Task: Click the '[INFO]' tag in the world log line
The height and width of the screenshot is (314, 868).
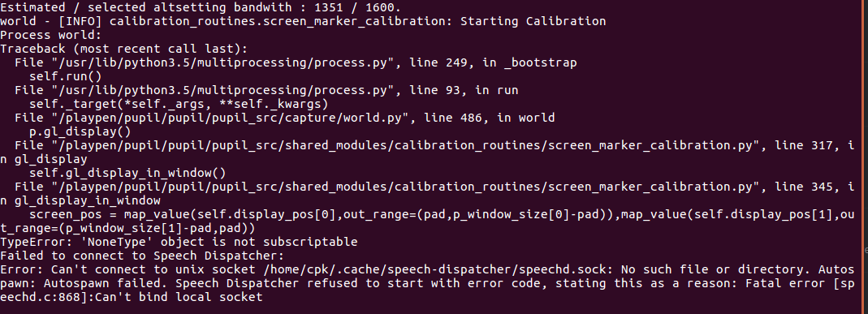Action: 80,21
